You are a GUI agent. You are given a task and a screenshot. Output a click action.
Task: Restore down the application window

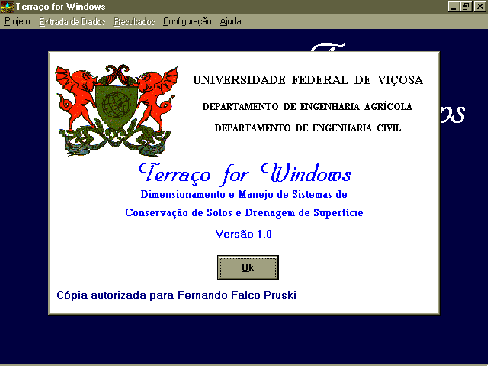click(466, 7)
